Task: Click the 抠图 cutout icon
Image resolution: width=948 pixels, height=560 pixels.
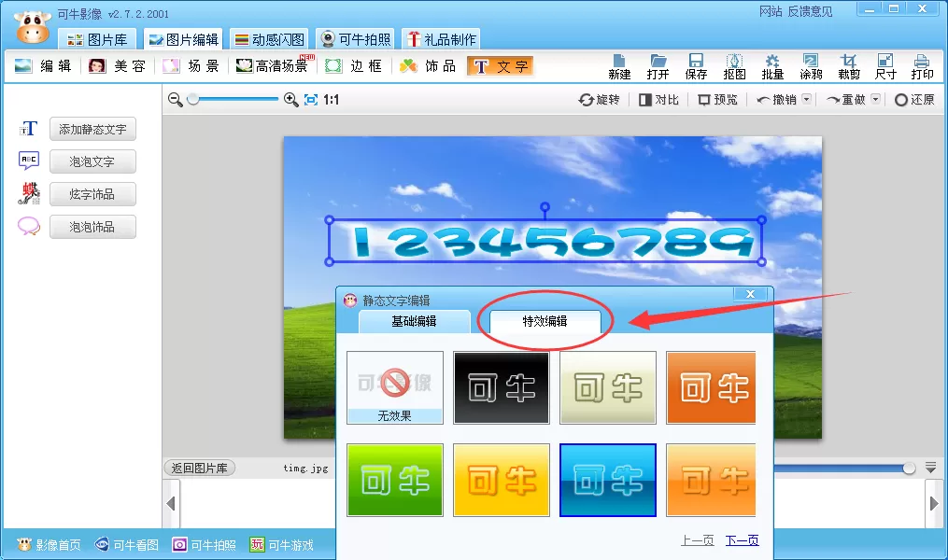Action: click(734, 67)
